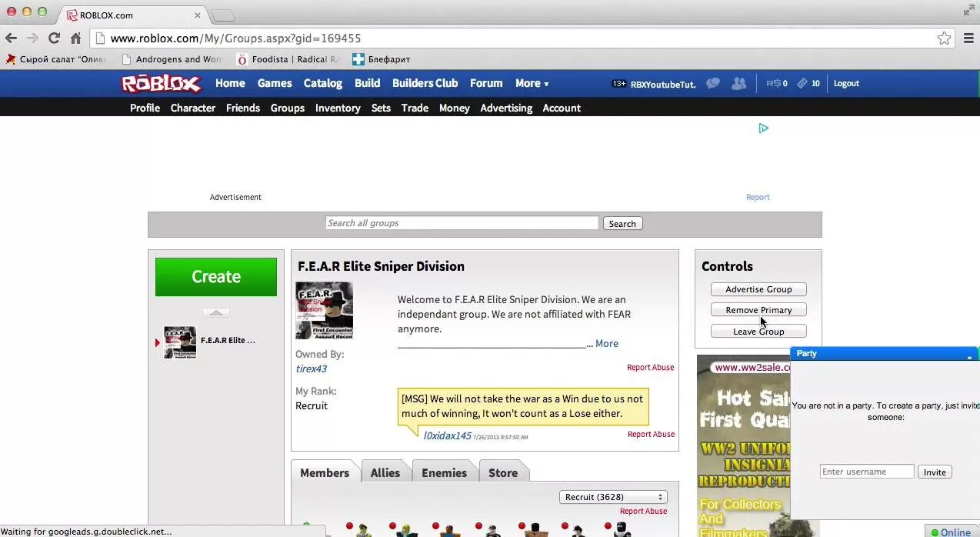Screen dimensions: 980x537
Task: Open the Androgens and Wom bookmark
Action: click(x=171, y=59)
